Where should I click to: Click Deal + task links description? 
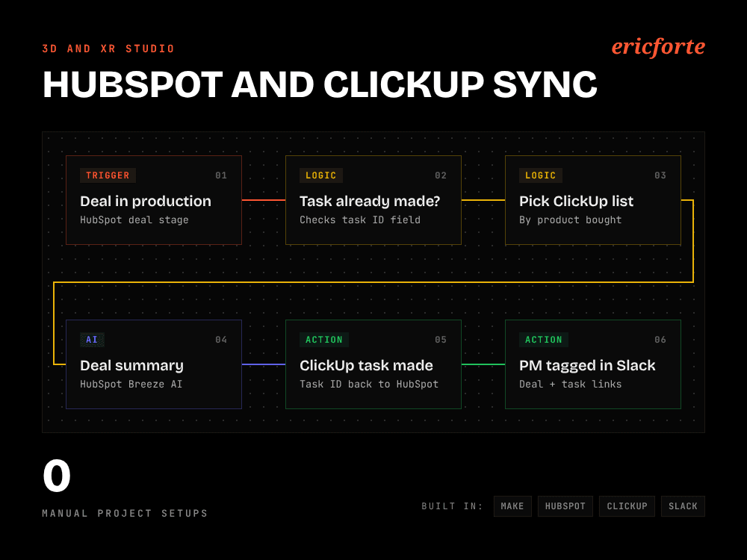pyautogui.click(x=570, y=384)
